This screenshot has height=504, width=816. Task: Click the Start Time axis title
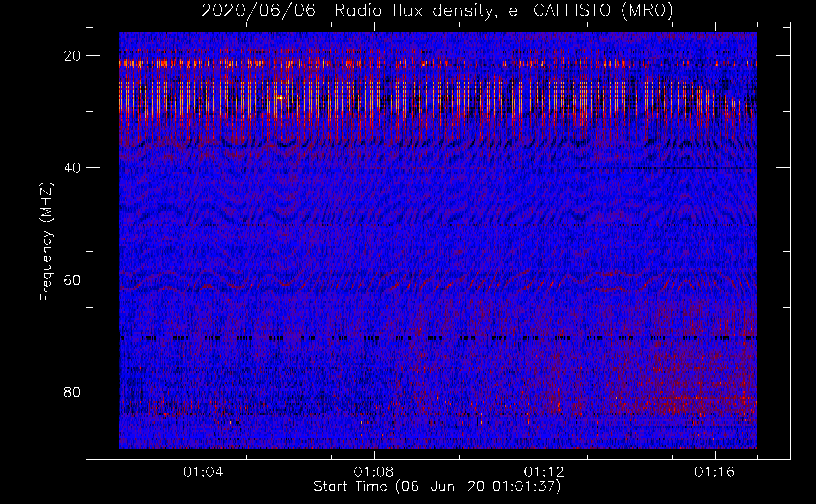(437, 487)
